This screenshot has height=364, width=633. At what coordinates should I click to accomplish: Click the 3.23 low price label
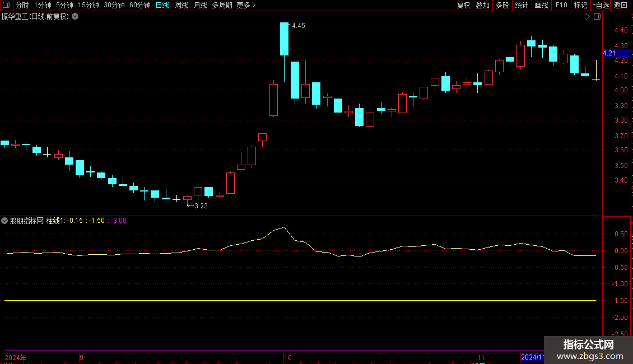(x=201, y=206)
